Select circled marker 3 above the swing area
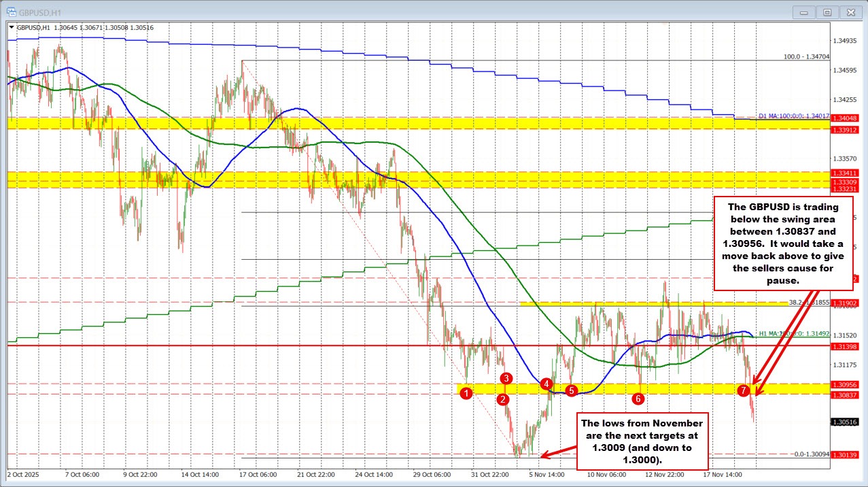Image resolution: width=868 pixels, height=487 pixels. pos(506,380)
